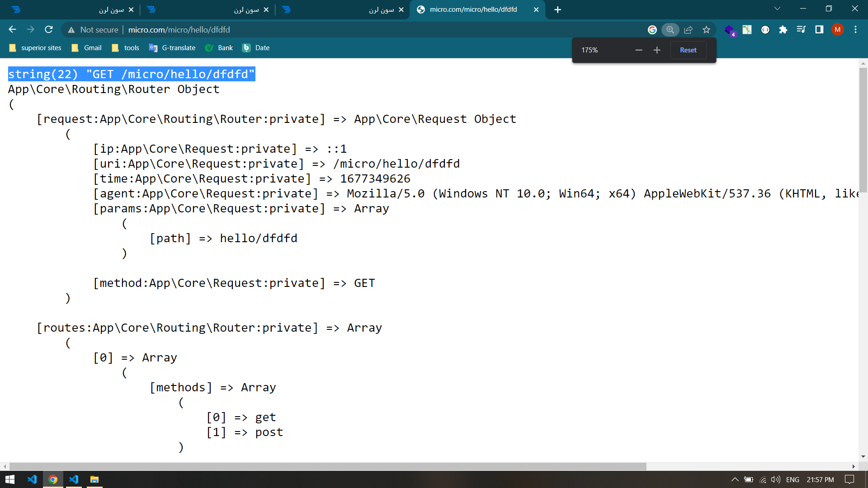
Task: Open Chrome from the taskbar
Action: [53, 479]
